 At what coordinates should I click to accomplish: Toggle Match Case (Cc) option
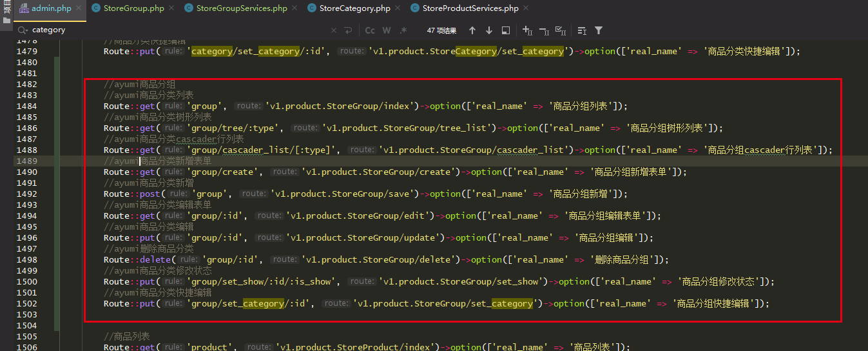(x=370, y=30)
